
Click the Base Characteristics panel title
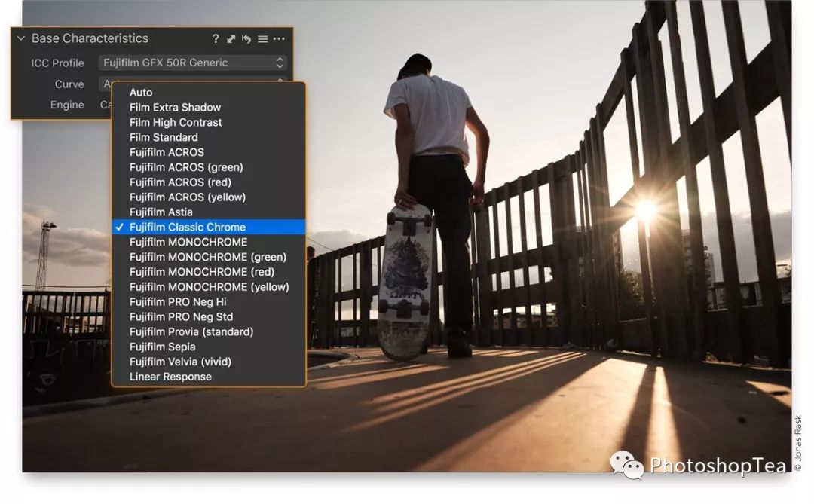click(x=90, y=39)
